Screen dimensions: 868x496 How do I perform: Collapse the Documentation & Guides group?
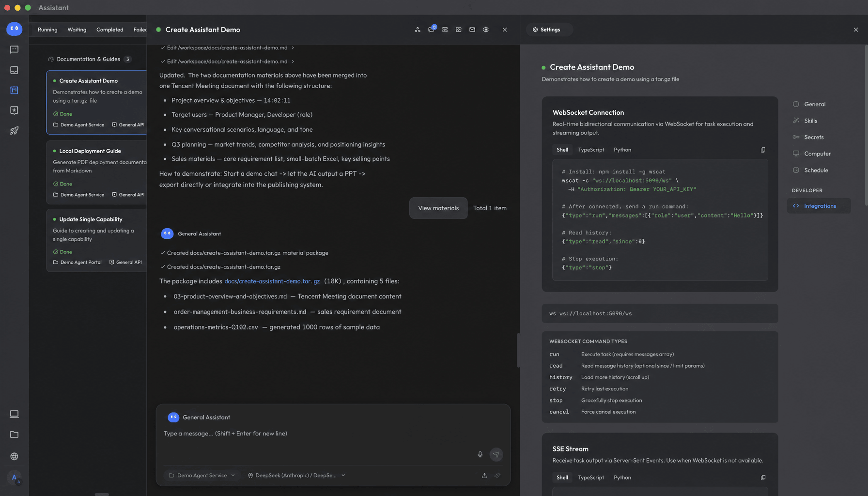tap(89, 59)
